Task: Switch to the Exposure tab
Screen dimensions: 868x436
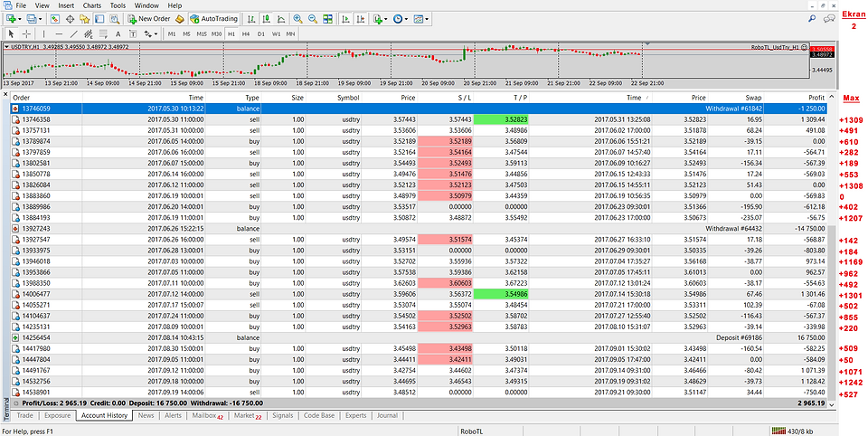Action: click(57, 415)
